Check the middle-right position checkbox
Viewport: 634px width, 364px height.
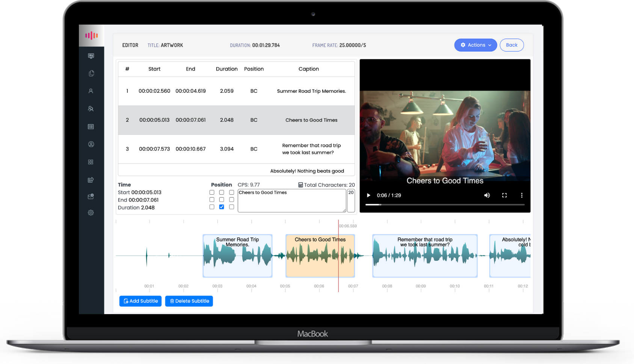(231, 200)
